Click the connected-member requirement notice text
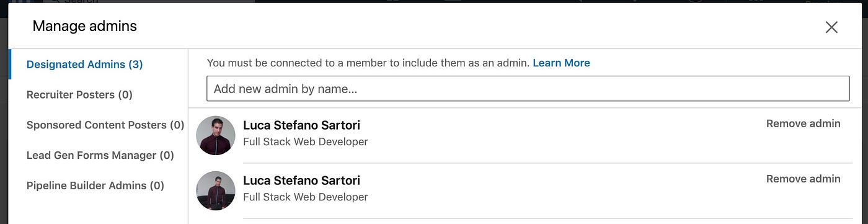 [x=368, y=63]
